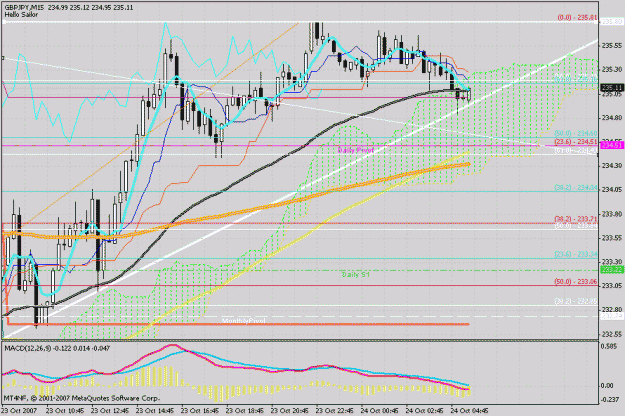Click the 234.80 price axis value
Viewport: 625px width, 416px height.
(612, 118)
